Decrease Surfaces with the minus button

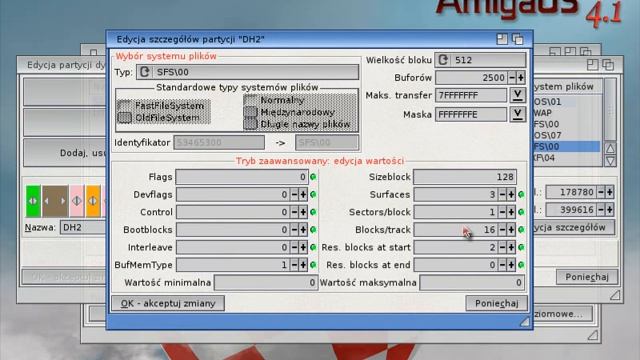pos(502,194)
